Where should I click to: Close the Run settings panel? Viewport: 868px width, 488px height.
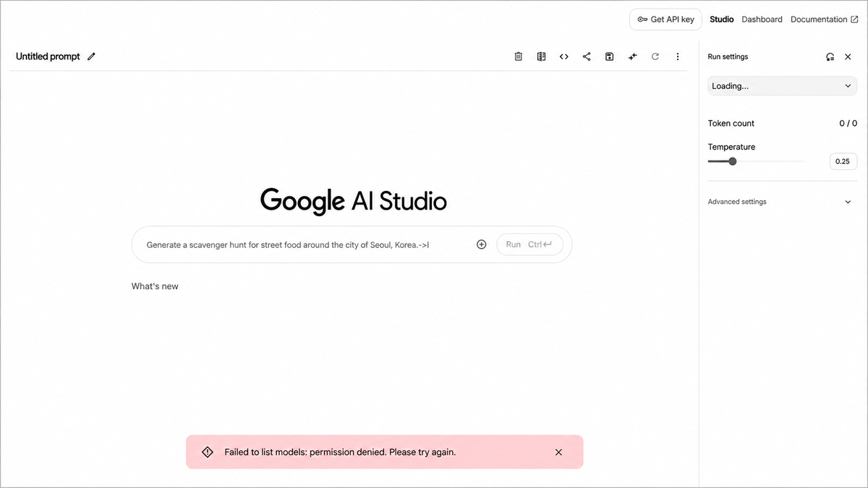point(848,56)
